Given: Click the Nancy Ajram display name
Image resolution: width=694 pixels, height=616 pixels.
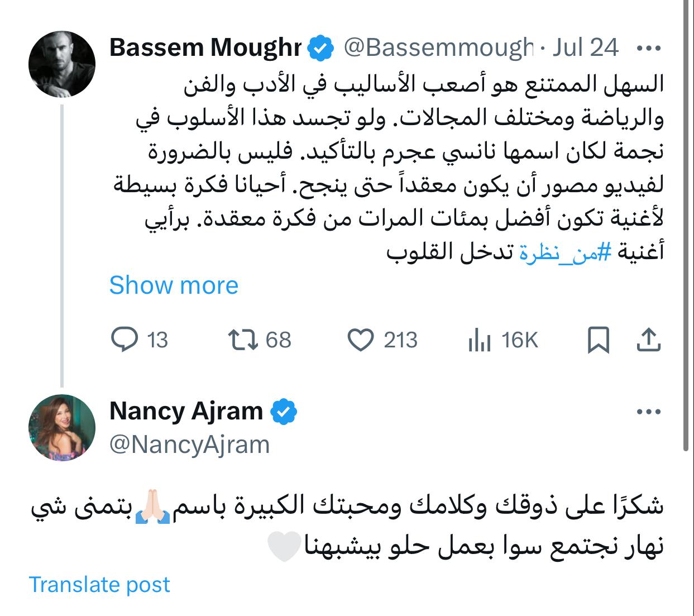Looking at the screenshot, I should click(x=186, y=411).
